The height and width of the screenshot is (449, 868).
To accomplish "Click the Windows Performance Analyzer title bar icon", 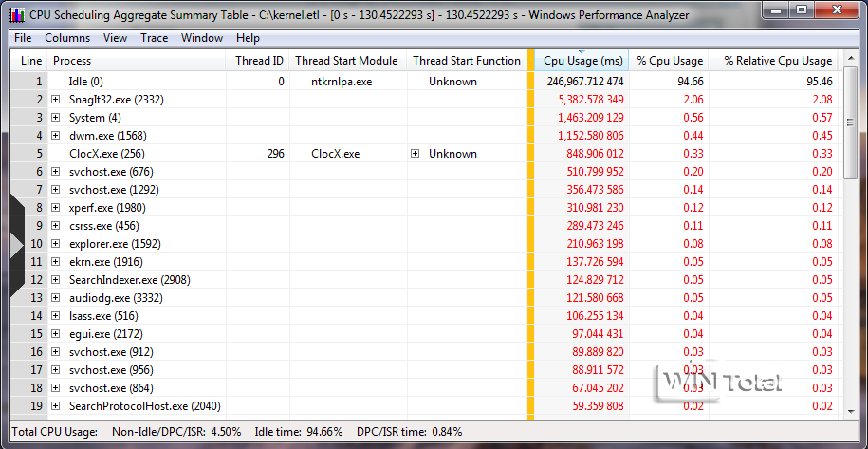I will point(18,15).
